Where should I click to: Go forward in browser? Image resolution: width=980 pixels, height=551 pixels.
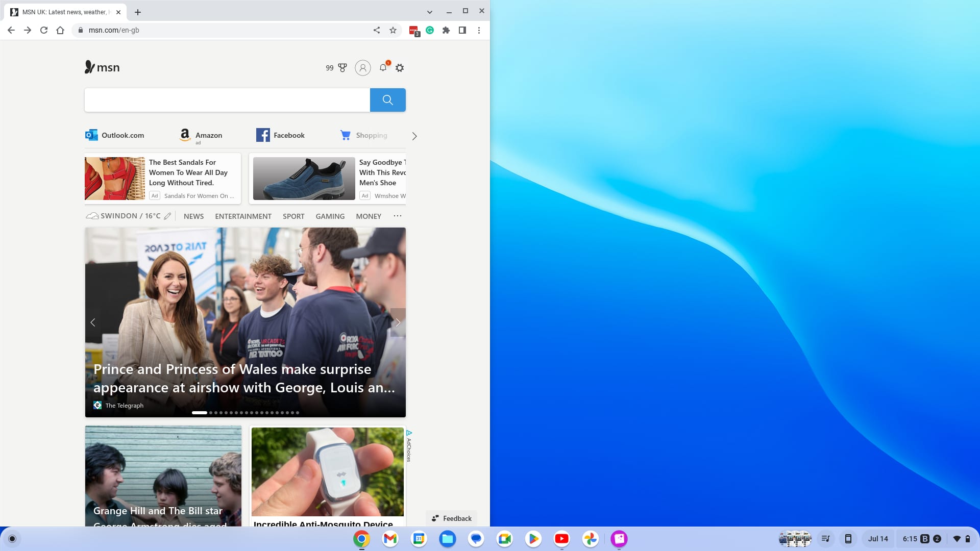pyautogui.click(x=28, y=30)
